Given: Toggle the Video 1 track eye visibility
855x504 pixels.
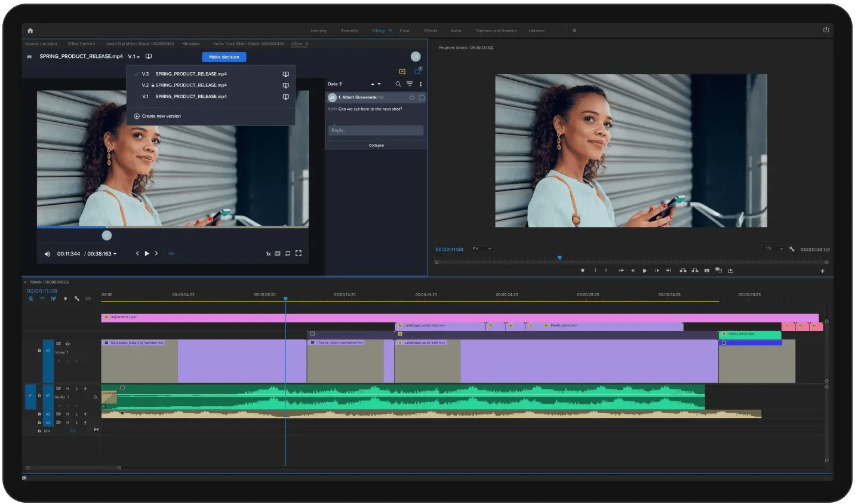Looking at the screenshot, I should point(67,344).
